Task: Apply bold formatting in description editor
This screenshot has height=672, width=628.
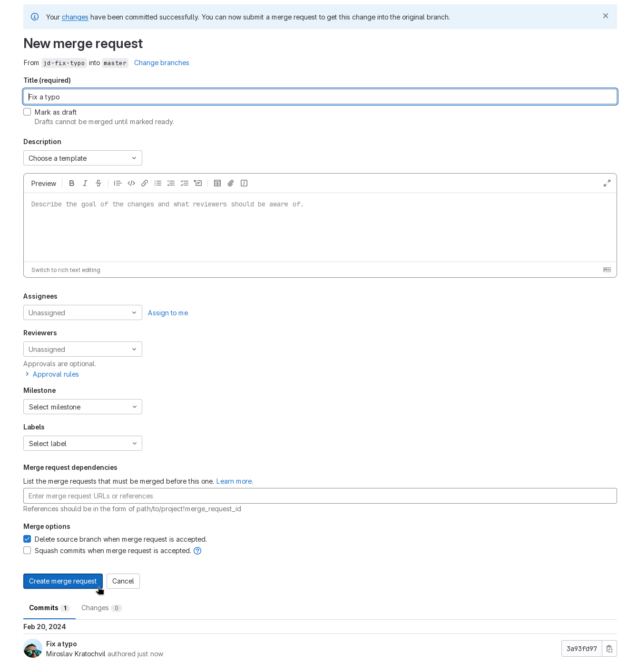Action: point(72,183)
